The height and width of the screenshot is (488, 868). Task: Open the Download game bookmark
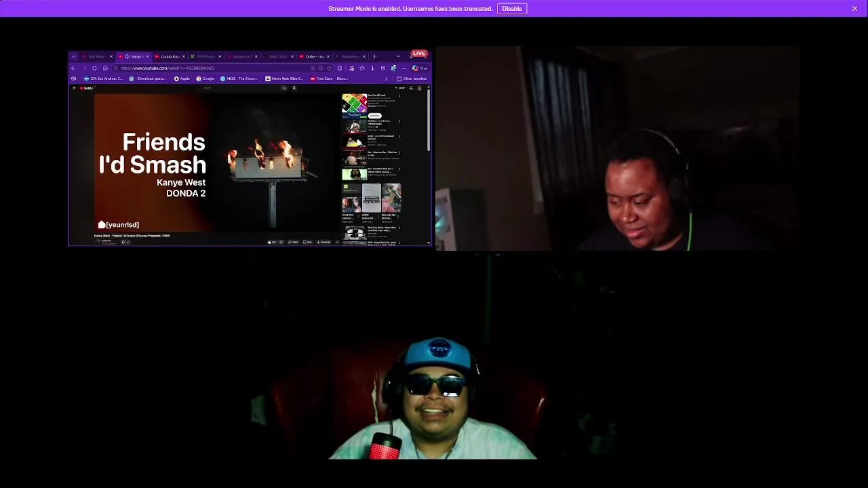pos(147,79)
